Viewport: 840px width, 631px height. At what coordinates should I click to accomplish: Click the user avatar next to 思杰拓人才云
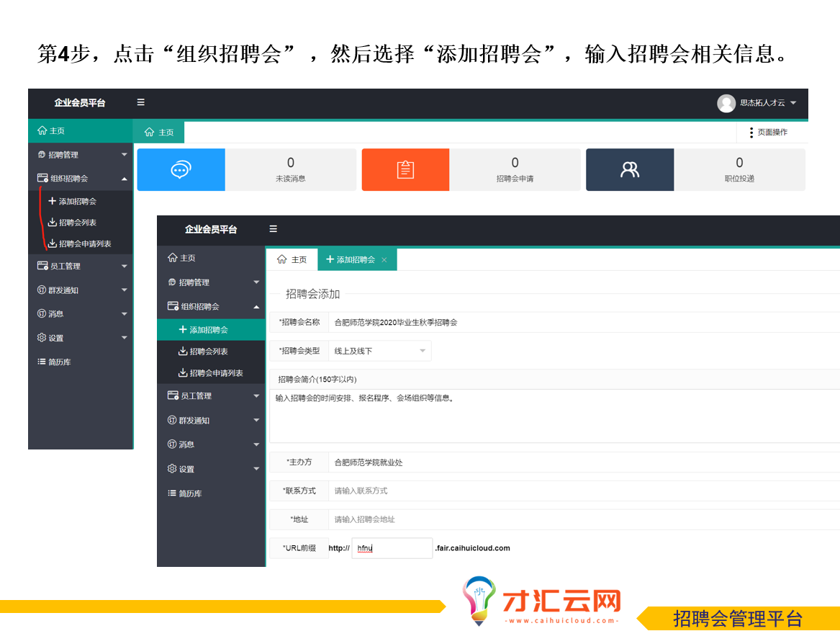(726, 103)
